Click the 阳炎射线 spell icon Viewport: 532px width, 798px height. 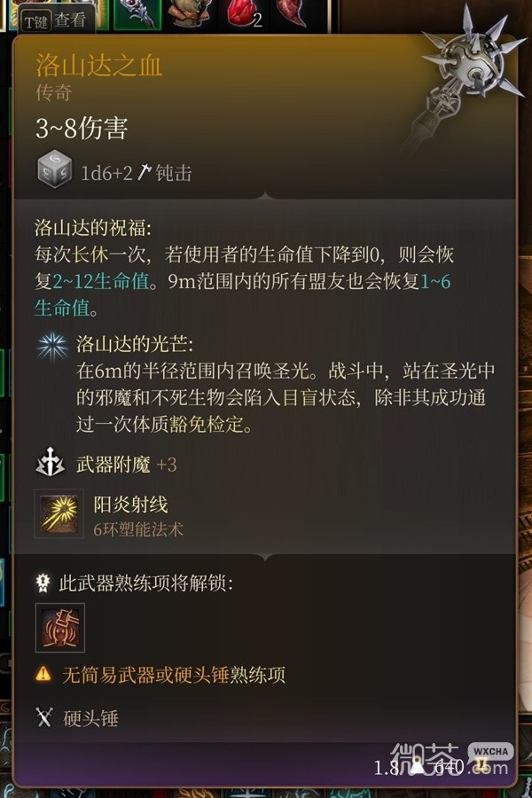point(59,513)
